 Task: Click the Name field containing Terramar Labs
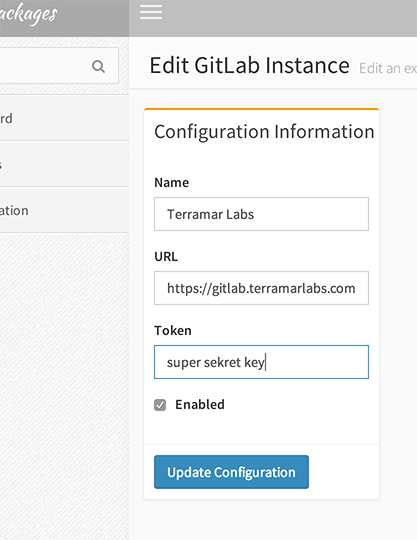261,214
